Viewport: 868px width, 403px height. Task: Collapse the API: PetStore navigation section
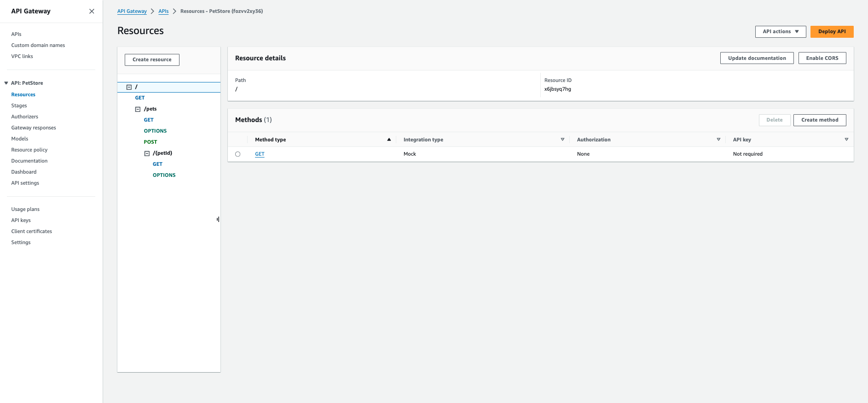click(x=6, y=83)
